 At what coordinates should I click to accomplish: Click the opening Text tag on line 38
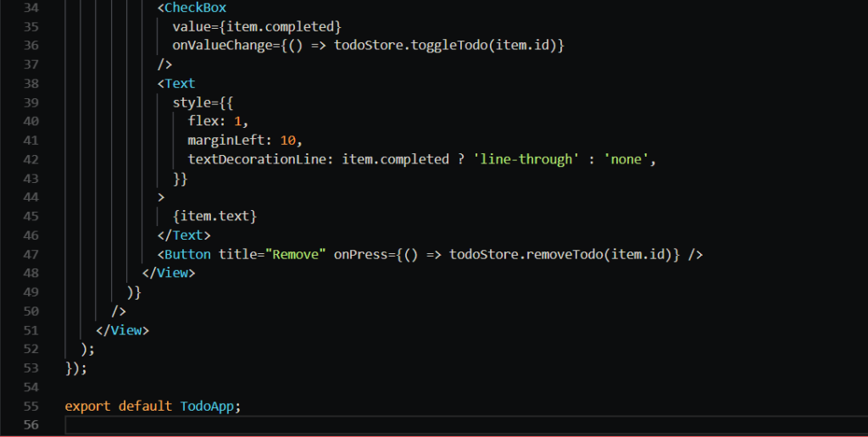[180, 84]
